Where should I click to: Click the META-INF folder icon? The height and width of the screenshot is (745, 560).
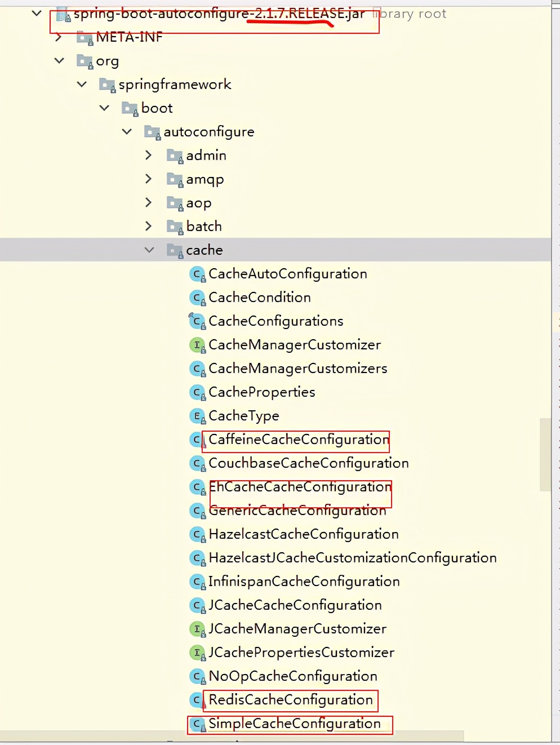point(85,38)
